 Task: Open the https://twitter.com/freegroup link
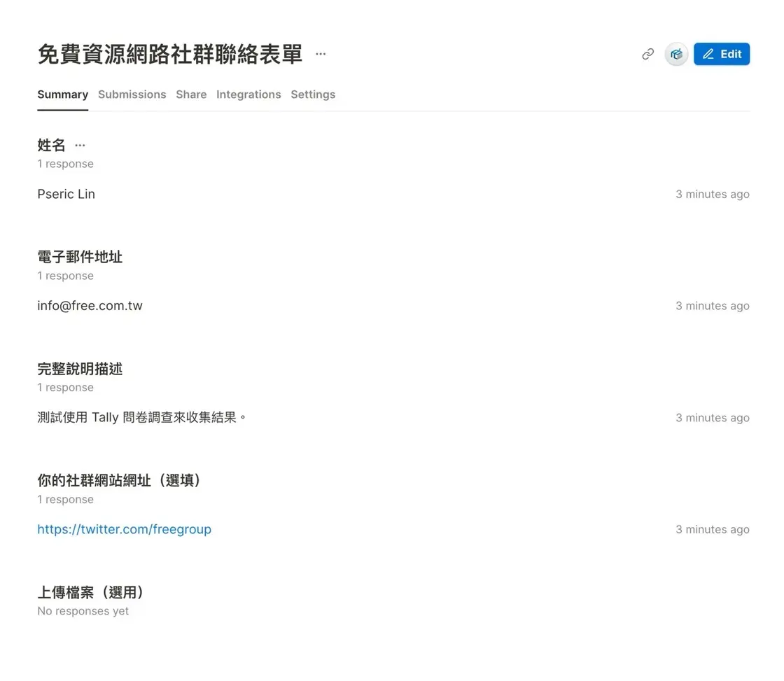click(x=125, y=529)
